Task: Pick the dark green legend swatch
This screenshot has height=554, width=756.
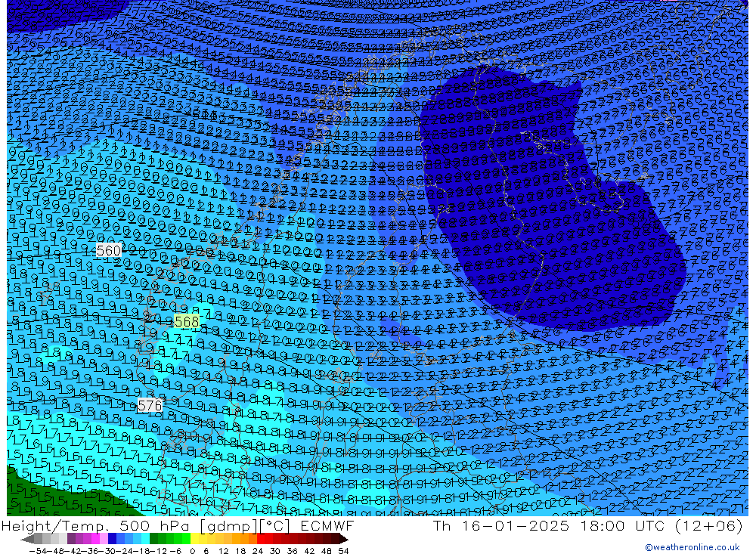Action: click(x=153, y=538)
